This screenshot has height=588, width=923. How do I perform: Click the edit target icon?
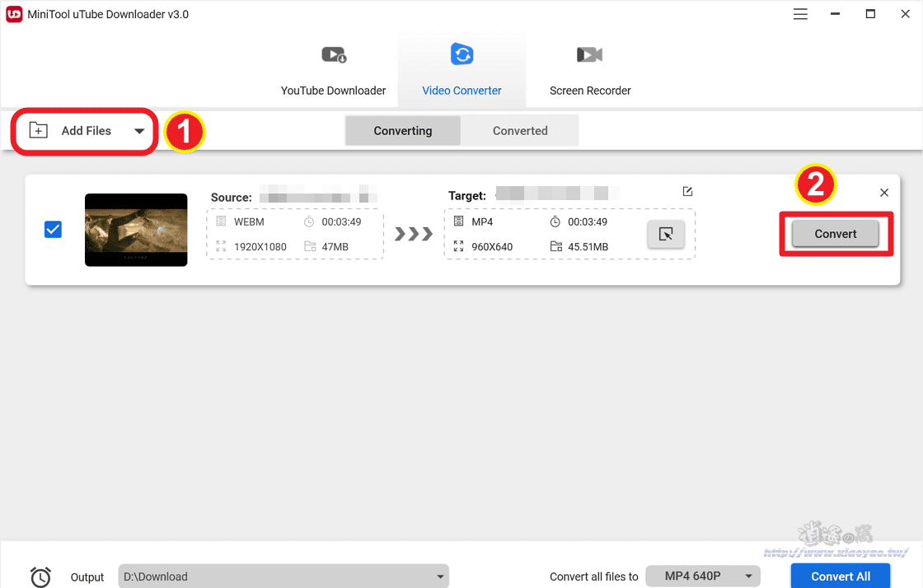(687, 191)
